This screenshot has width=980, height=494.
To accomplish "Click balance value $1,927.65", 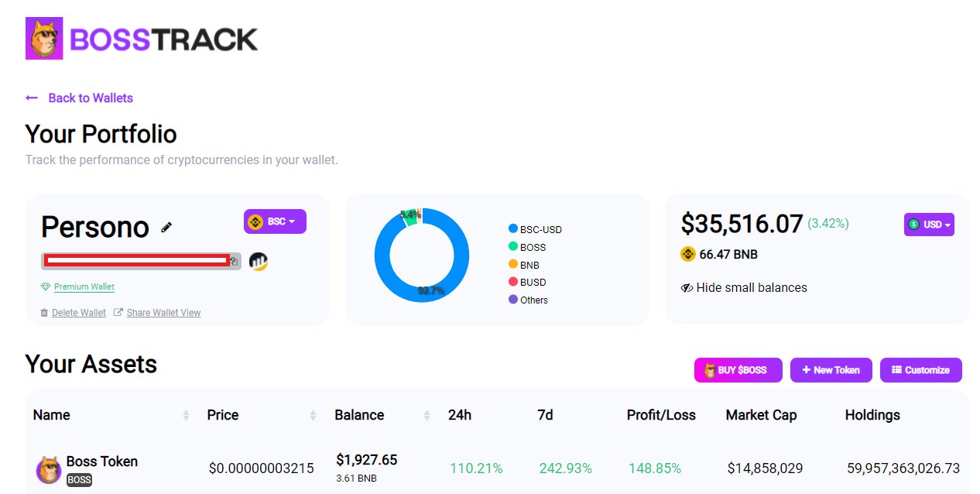I will (366, 460).
